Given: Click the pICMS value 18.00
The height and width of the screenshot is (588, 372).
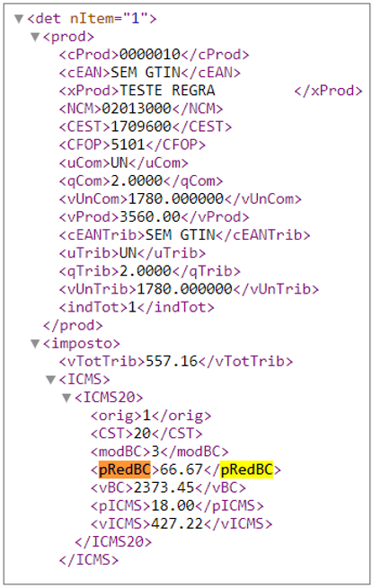Looking at the screenshot, I should (x=173, y=505).
